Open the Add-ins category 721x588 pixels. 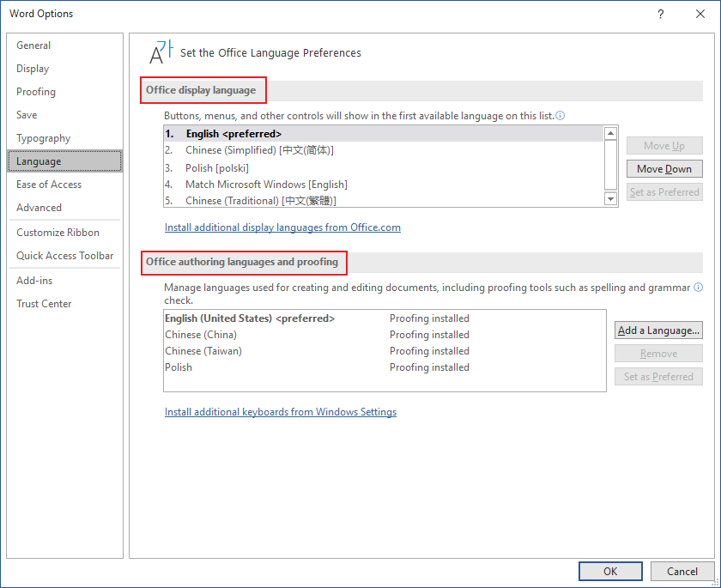tap(65, 281)
